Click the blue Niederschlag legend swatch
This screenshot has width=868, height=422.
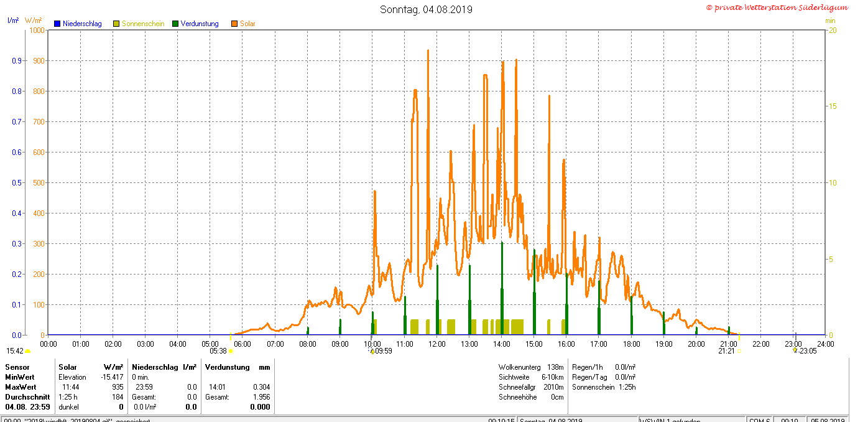[x=57, y=24]
